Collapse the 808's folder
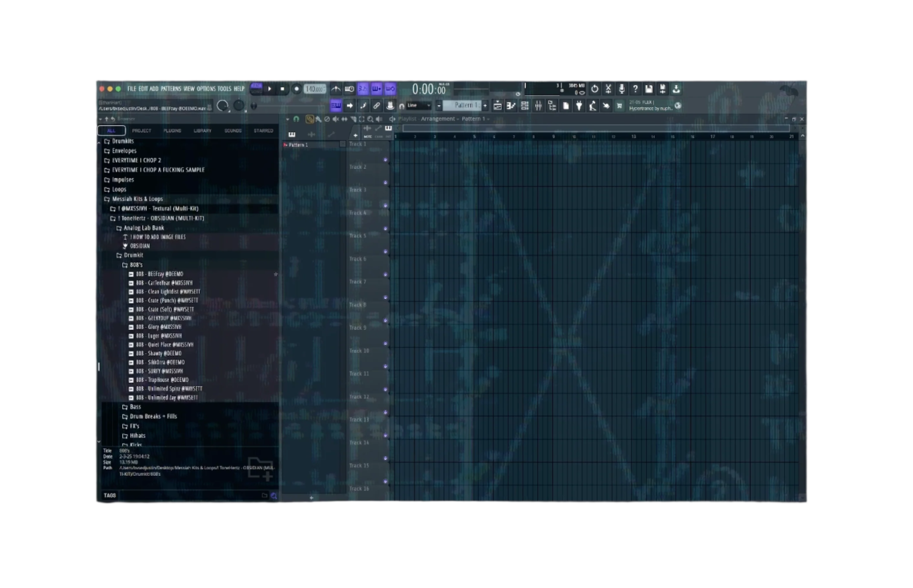This screenshot has height=588, width=913. tap(132, 265)
